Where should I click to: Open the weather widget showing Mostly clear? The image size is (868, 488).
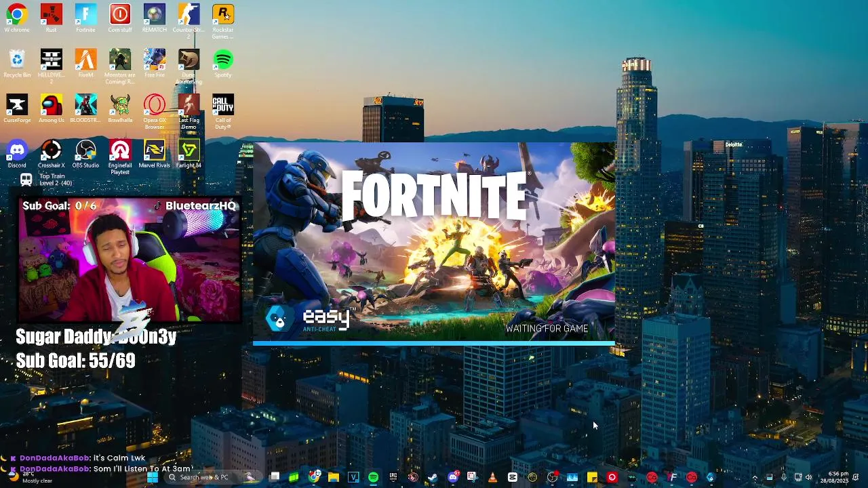(x=31, y=477)
